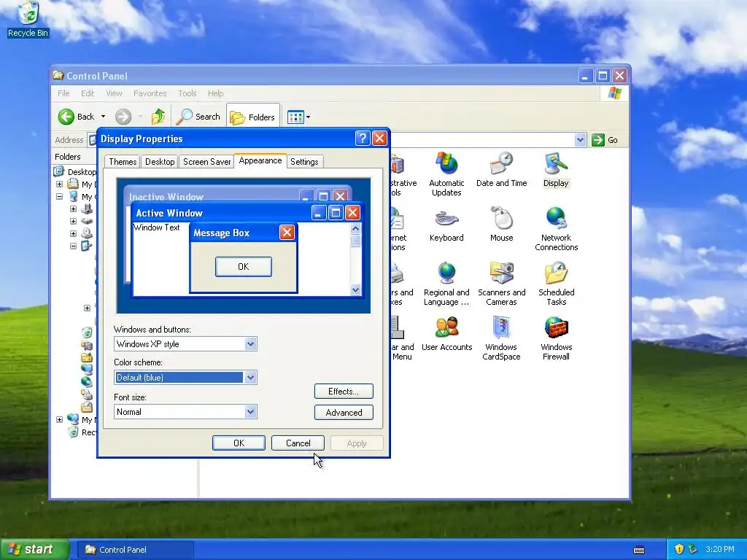The height and width of the screenshot is (560, 747).
Task: Switch to the Screen Saver tab
Action: coord(206,162)
